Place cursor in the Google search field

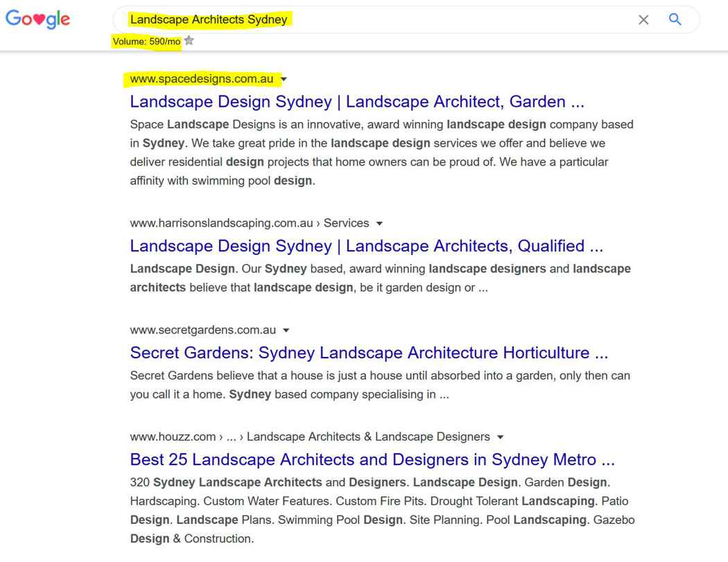click(416, 19)
